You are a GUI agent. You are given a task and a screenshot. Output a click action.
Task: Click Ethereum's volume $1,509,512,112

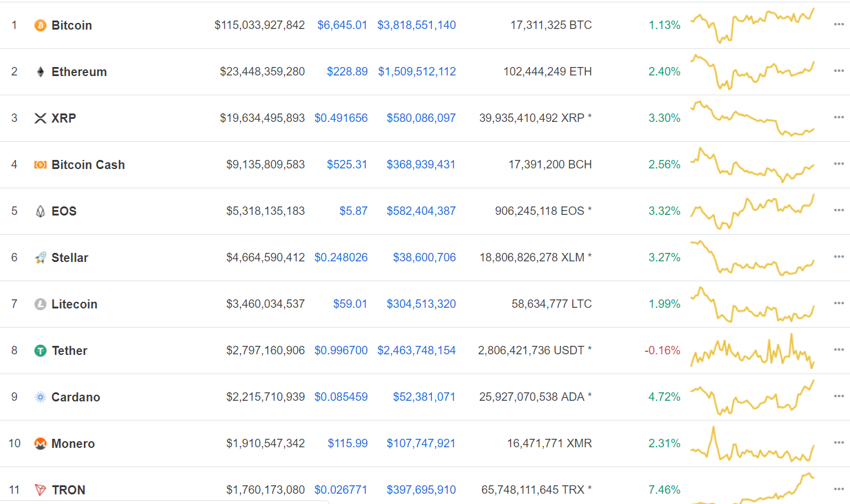(417, 72)
